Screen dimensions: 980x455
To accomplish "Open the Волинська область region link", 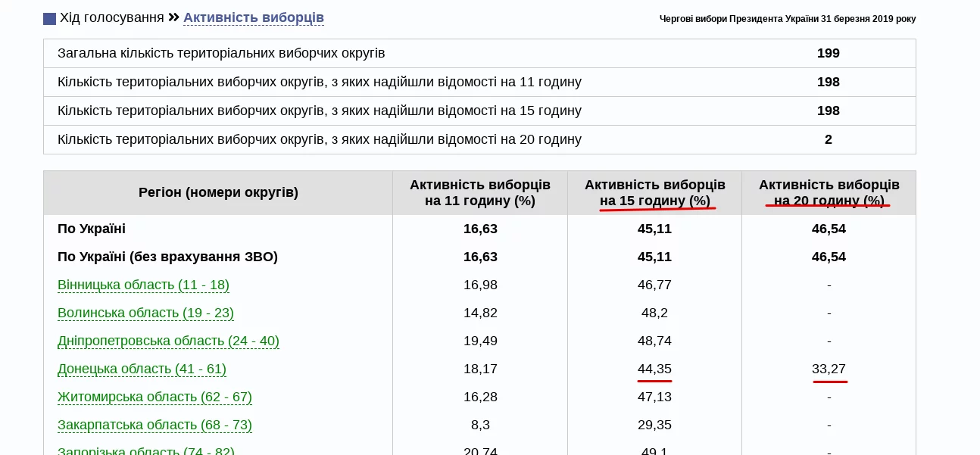I will coord(145,313).
